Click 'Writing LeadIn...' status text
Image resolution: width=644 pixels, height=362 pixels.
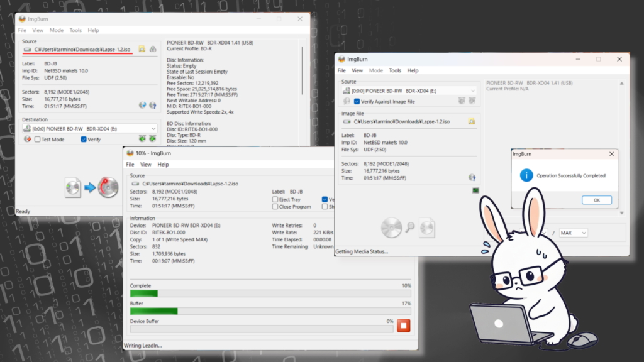[143, 346]
